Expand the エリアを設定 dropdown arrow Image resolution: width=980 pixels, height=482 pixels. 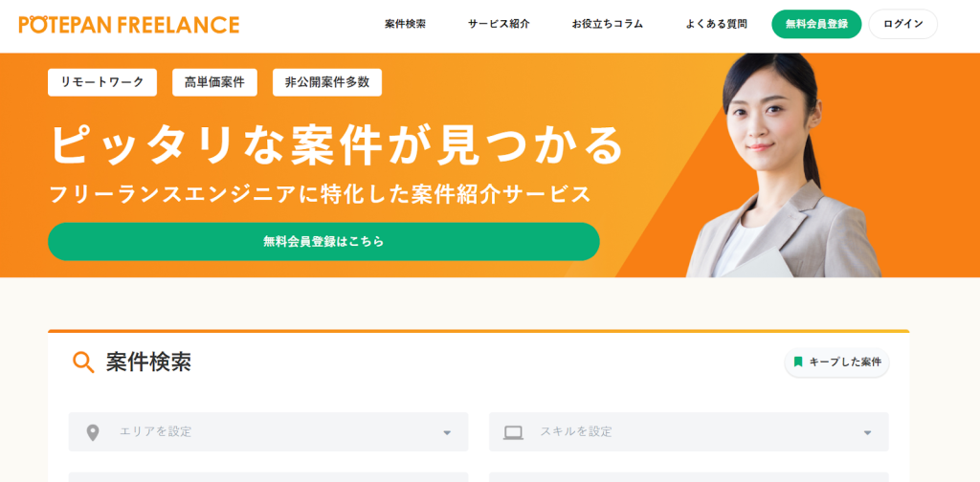click(x=447, y=432)
